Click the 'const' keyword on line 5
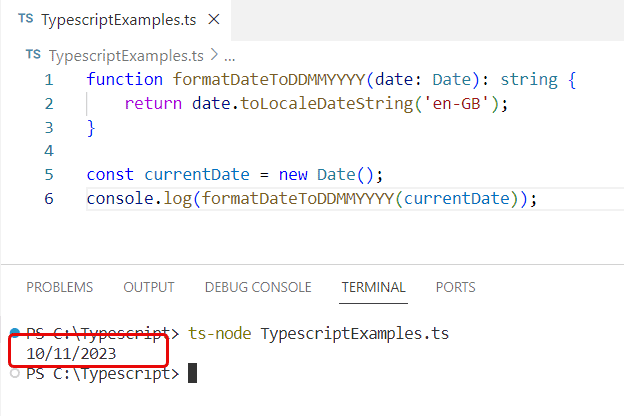 tap(110, 175)
